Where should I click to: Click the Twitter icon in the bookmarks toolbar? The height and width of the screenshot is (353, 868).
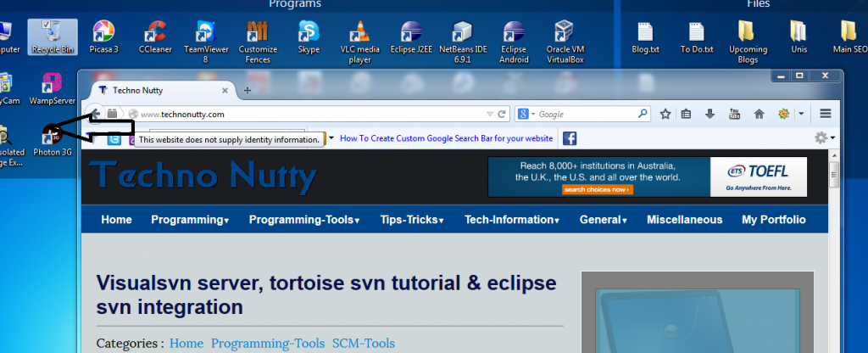coord(114,139)
